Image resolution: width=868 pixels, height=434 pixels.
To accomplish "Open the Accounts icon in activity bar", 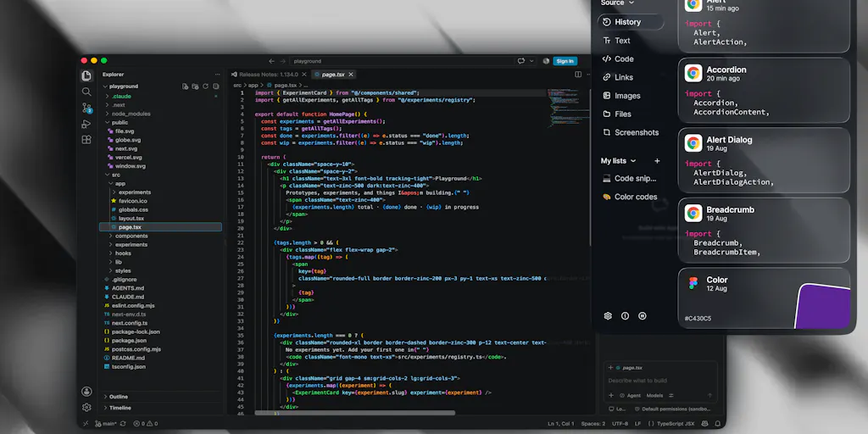I will (x=86, y=392).
